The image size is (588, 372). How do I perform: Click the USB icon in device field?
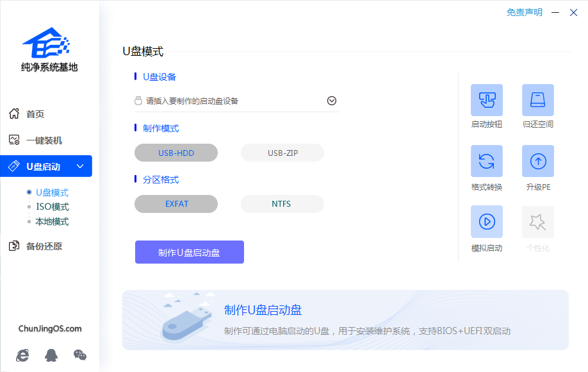138,101
